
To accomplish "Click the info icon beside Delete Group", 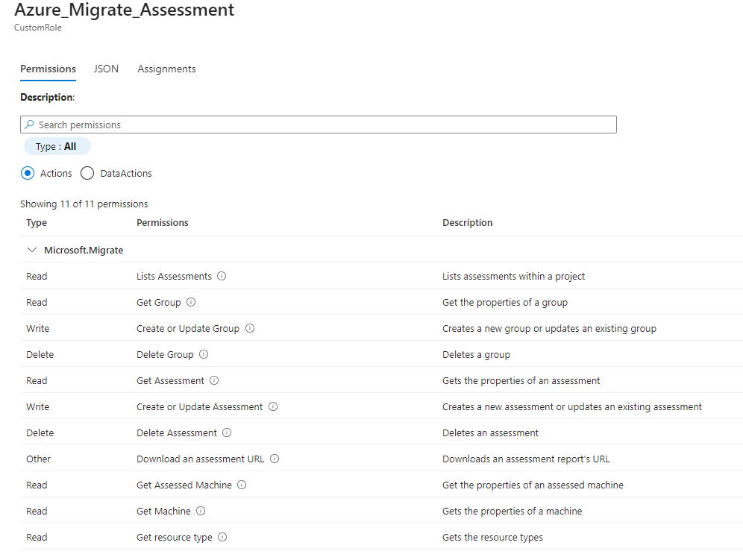I will [205, 354].
